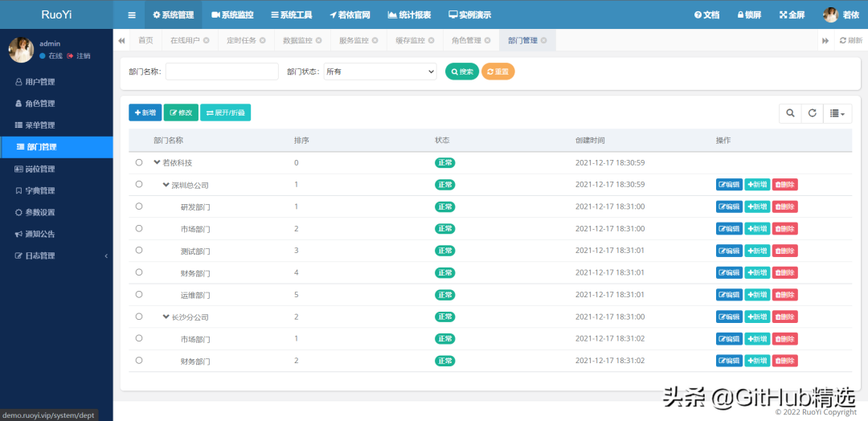Open 系统监控 top menu

[232, 15]
